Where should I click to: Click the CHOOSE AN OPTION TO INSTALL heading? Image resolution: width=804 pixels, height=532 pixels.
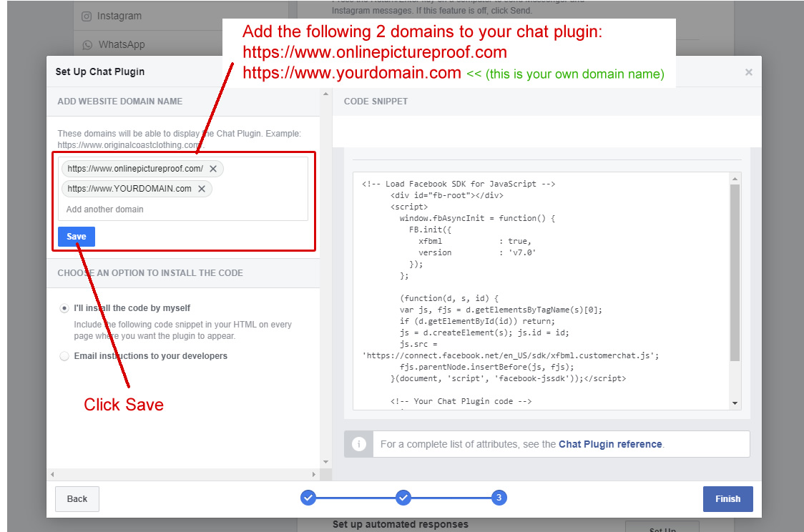click(x=150, y=273)
